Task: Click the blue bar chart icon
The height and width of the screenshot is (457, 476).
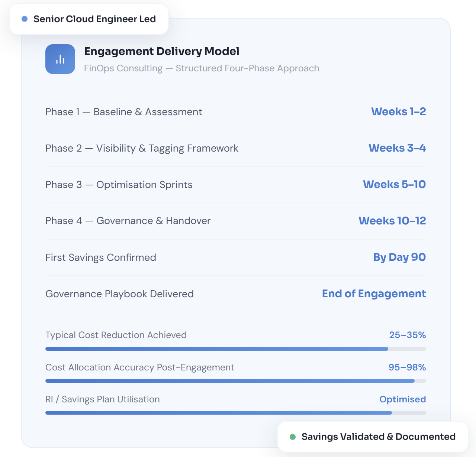Action: (x=60, y=59)
